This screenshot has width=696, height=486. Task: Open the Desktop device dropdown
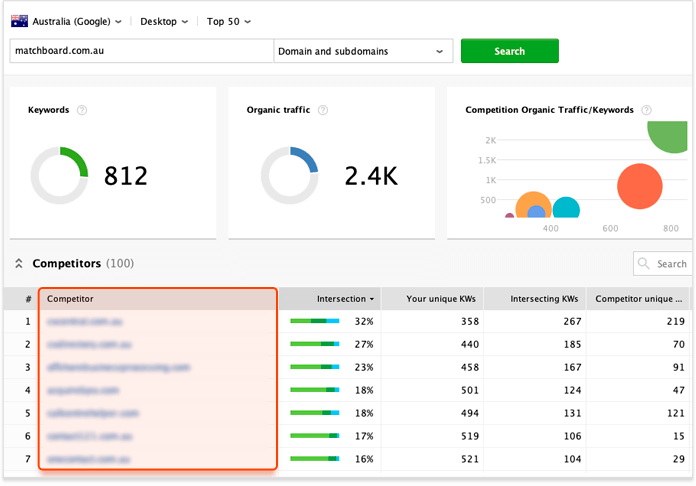(164, 21)
